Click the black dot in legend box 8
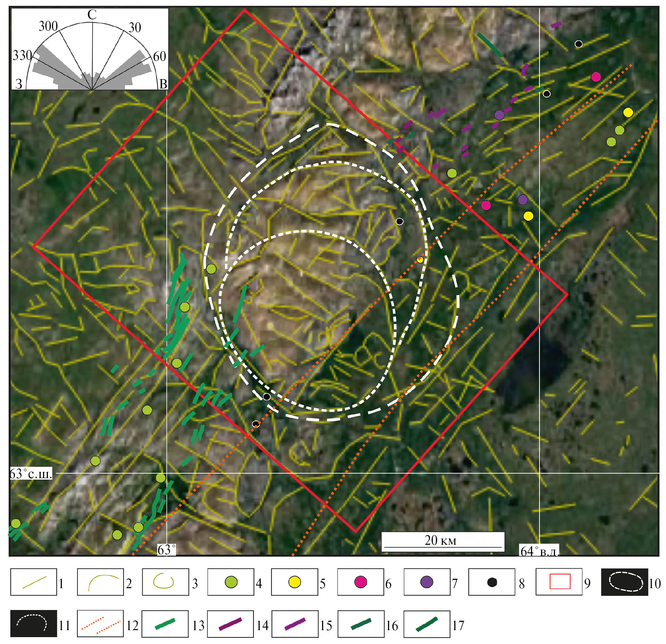This screenshot has width=666, height=644. pos(492,582)
